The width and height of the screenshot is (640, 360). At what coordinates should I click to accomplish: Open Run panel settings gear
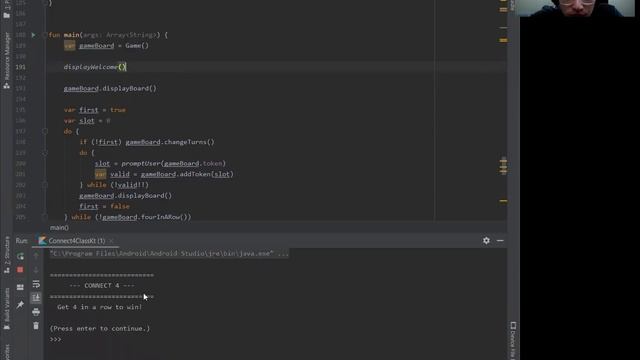486,241
